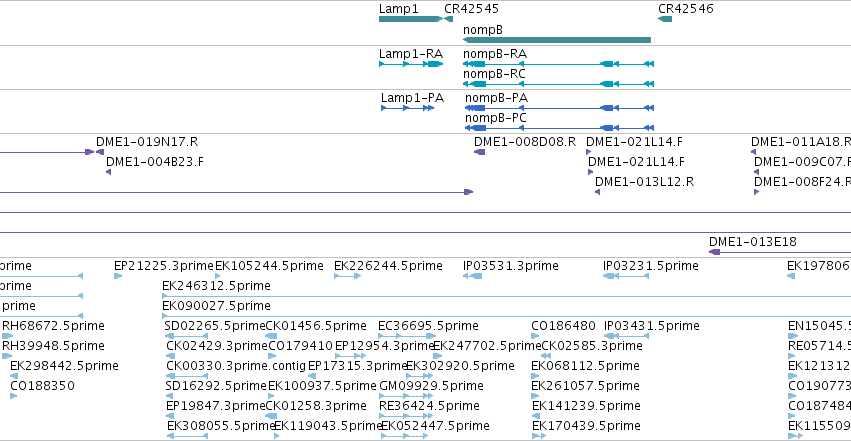Image resolution: width=851 pixels, height=441 pixels.
Task: Click the CK02429.3prime EST
Action: 170,356
